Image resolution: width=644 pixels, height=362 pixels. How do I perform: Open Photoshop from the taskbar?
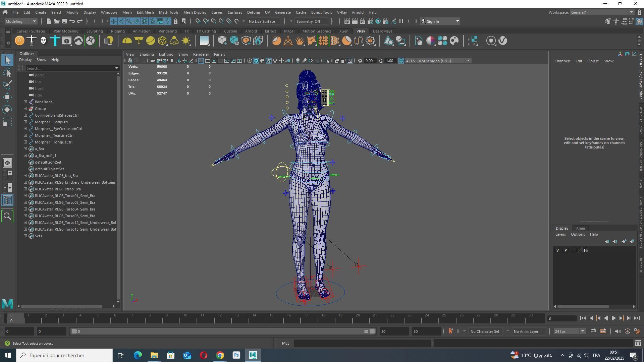(236, 355)
